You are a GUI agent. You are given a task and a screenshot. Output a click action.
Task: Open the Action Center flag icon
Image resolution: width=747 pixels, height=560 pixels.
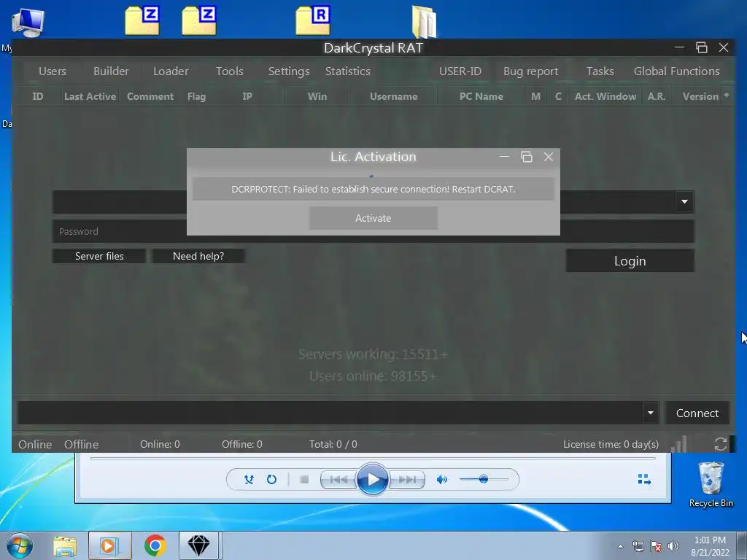[656, 547]
